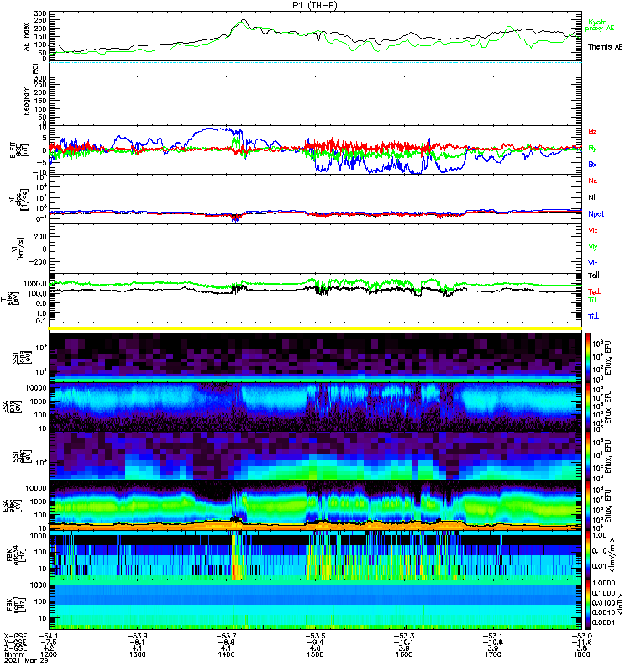Click the "-53.9" X-GSE value
The width and height of the screenshot is (630, 672).
(x=137, y=636)
